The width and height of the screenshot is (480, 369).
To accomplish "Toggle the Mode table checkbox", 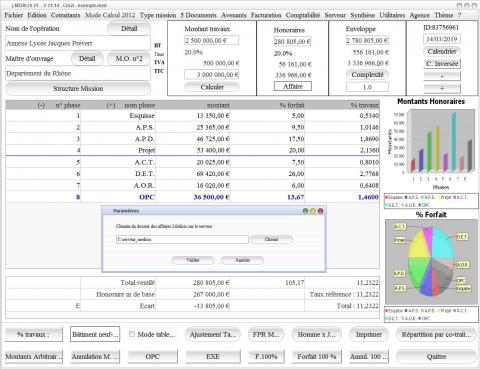I will click(132, 334).
